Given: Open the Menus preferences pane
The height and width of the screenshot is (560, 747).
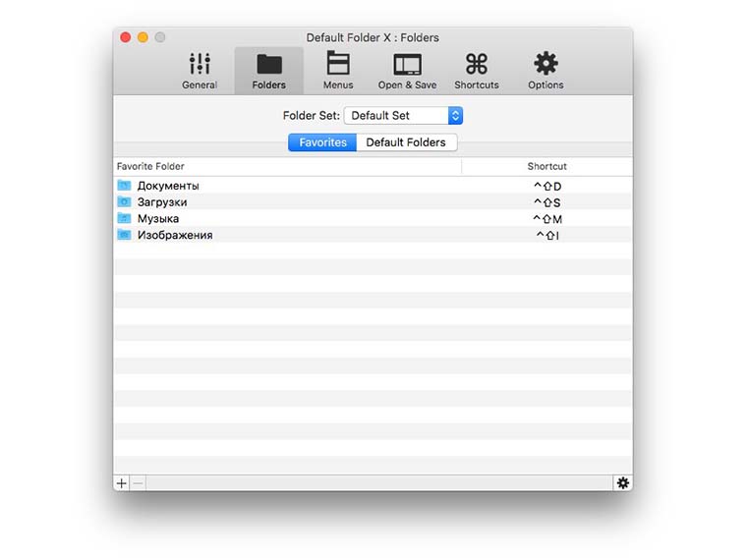Looking at the screenshot, I should coord(338,71).
